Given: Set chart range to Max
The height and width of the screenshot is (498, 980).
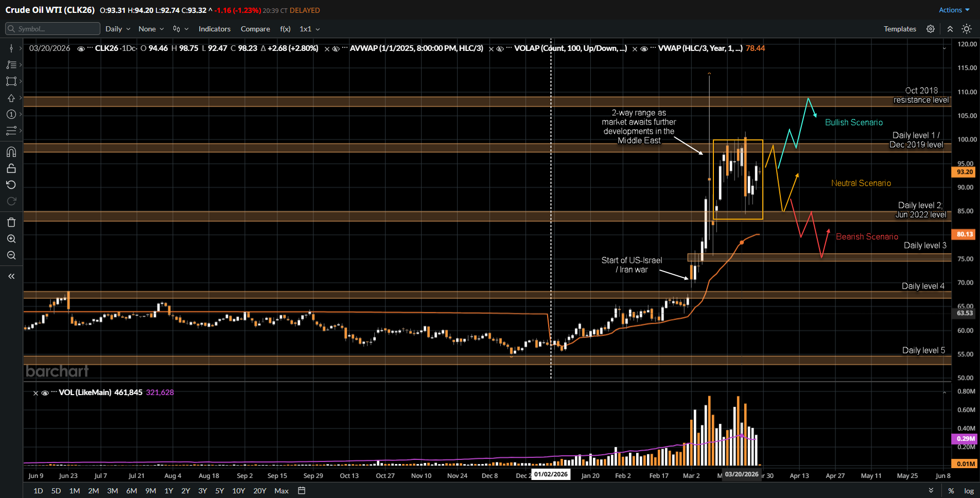Looking at the screenshot, I should tap(282, 491).
